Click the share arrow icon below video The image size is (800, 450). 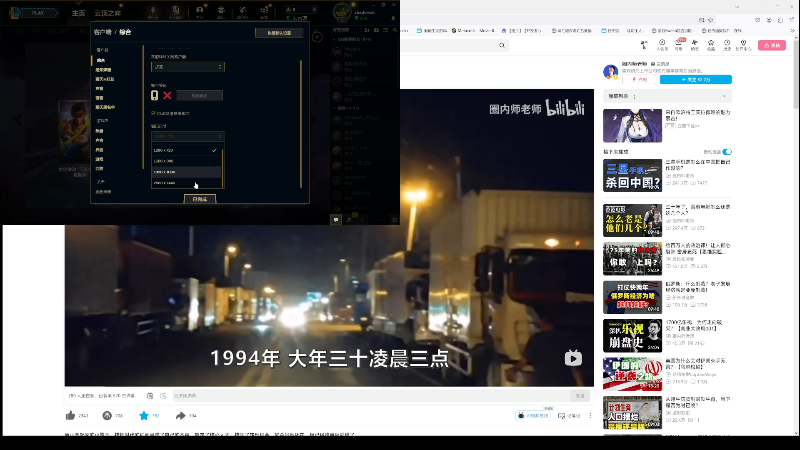(181, 416)
